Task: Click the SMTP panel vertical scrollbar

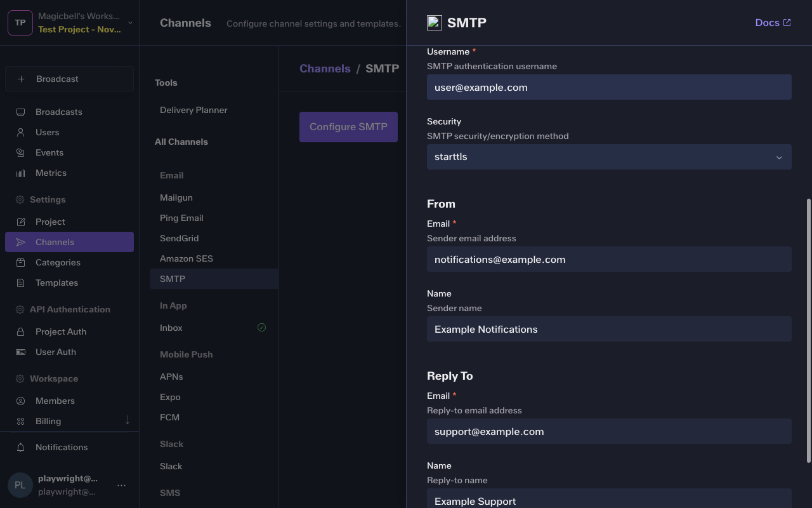Action: 808,330
